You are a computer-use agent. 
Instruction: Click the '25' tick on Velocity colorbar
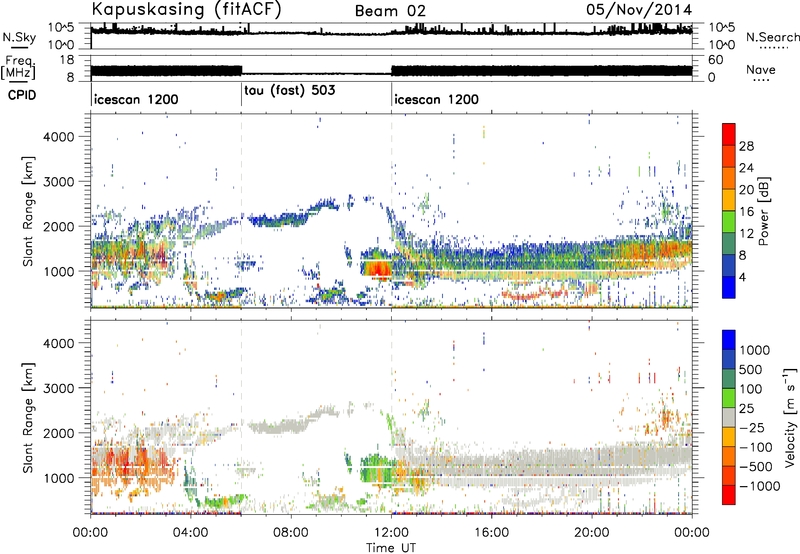pos(746,409)
